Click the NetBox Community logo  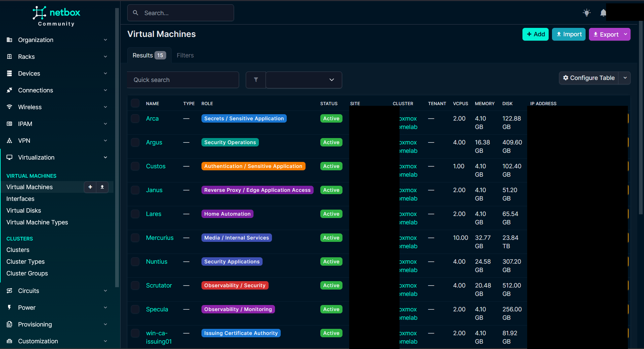(56, 16)
